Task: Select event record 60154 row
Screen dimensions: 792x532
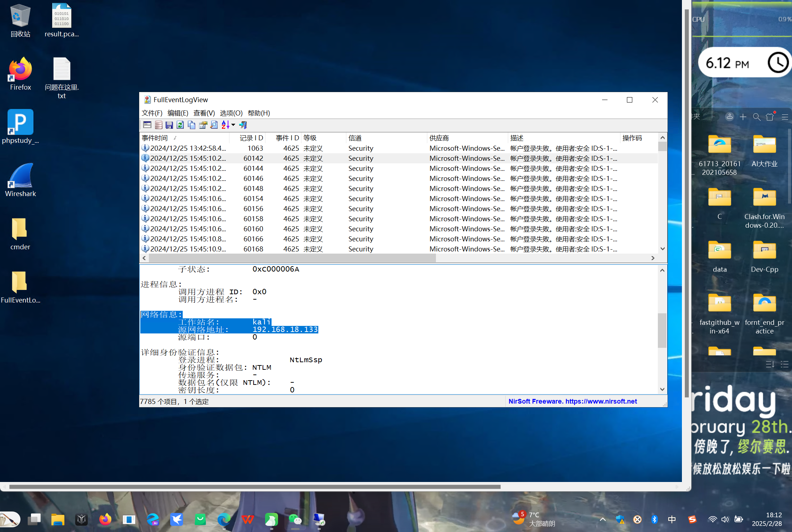Action: tap(253, 199)
